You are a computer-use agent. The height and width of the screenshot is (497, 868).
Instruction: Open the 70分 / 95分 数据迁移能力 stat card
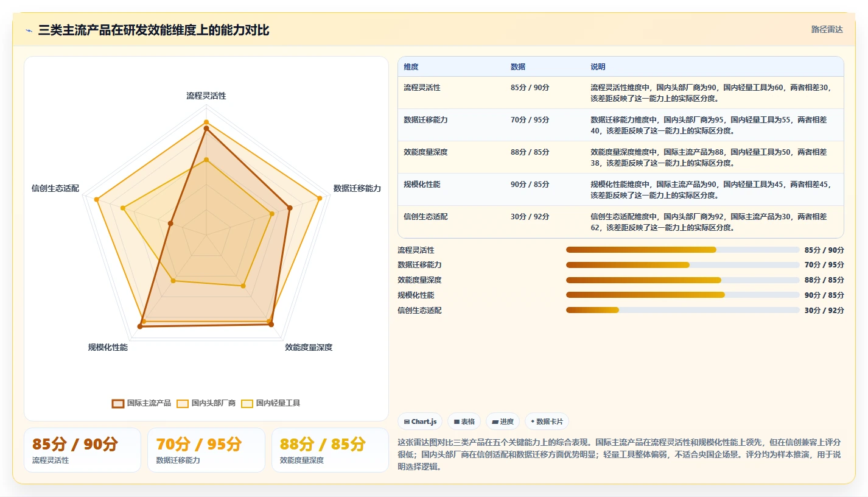(206, 450)
